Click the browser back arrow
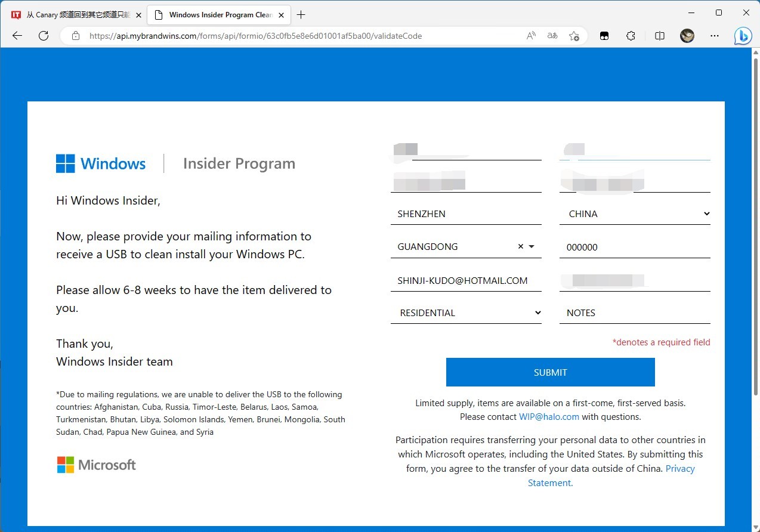Image resolution: width=760 pixels, height=532 pixels. [17, 36]
